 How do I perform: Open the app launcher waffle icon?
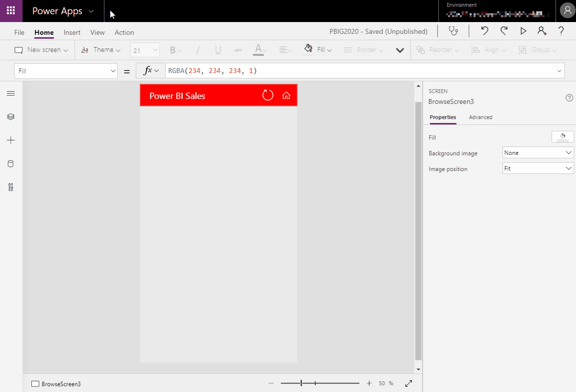click(11, 11)
